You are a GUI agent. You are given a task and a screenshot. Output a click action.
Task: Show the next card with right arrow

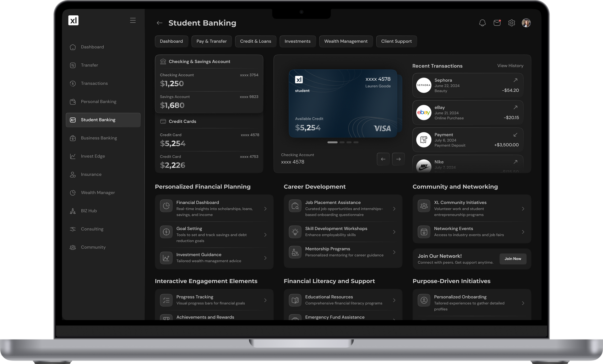click(399, 159)
